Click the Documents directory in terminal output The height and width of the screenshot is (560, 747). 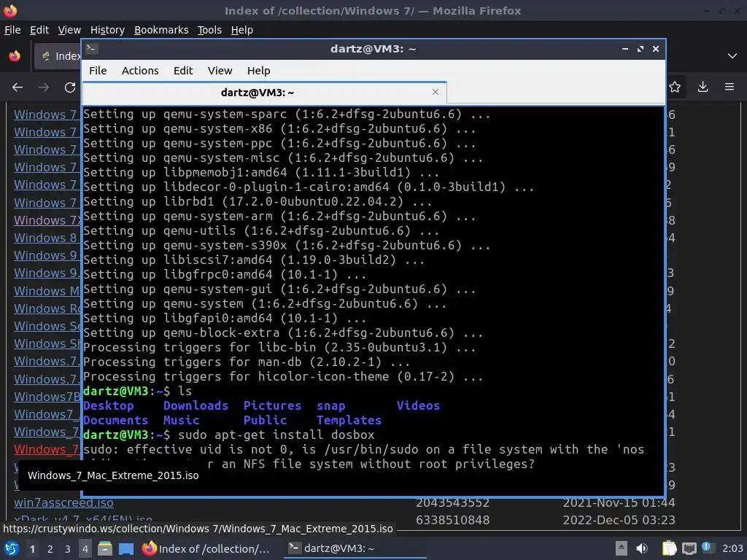click(x=116, y=421)
